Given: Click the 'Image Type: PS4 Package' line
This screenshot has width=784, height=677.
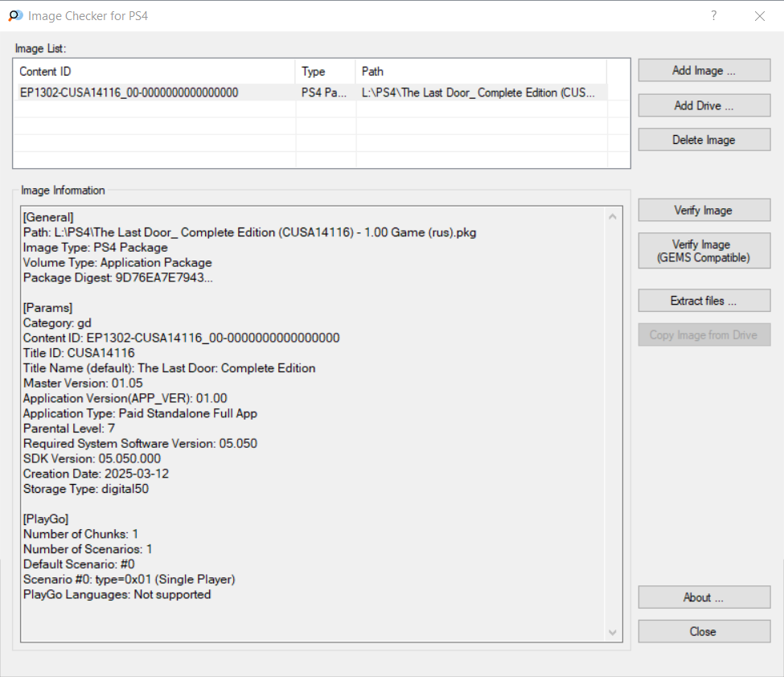Looking at the screenshot, I should [96, 248].
